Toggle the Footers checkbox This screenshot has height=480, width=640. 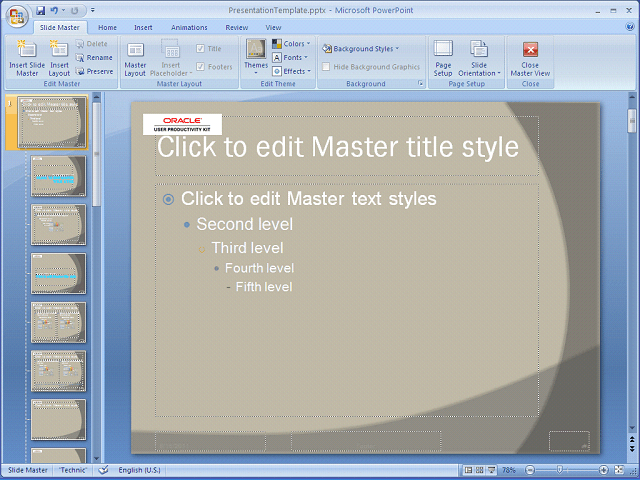pyautogui.click(x=200, y=67)
